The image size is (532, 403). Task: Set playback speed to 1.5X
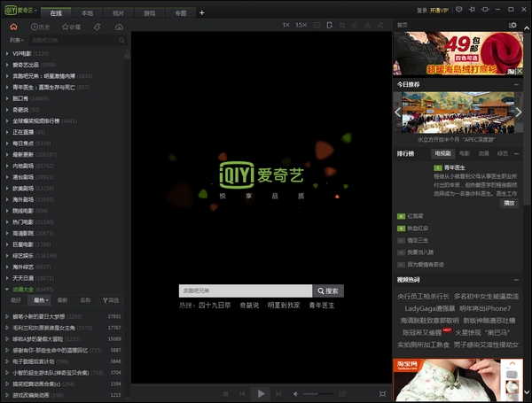coord(301,25)
